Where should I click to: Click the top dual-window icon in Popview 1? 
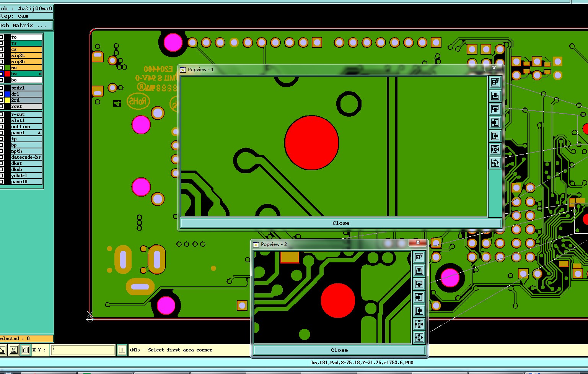tap(495, 83)
